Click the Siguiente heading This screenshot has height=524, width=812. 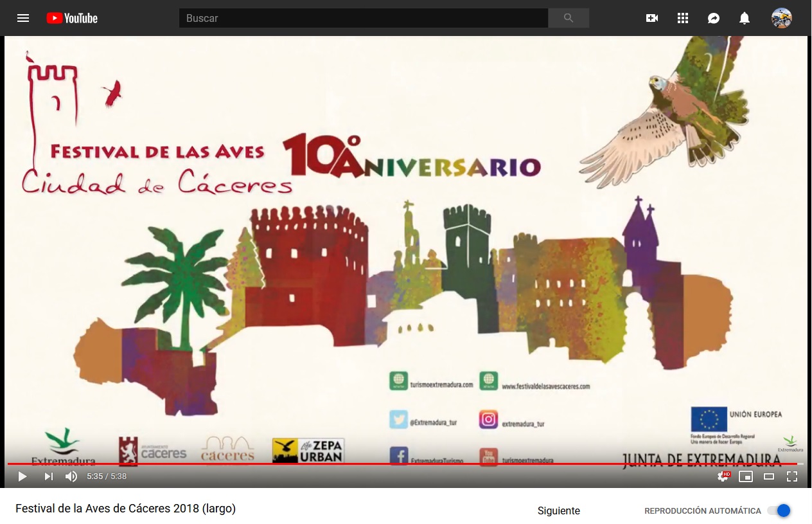[x=559, y=511]
